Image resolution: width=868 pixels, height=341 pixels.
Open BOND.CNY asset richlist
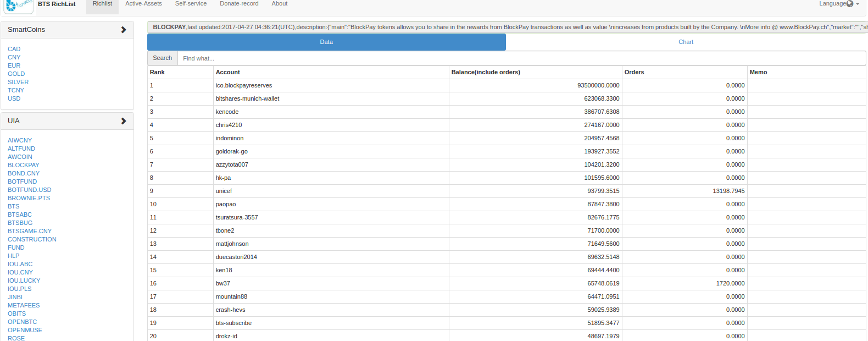24,173
